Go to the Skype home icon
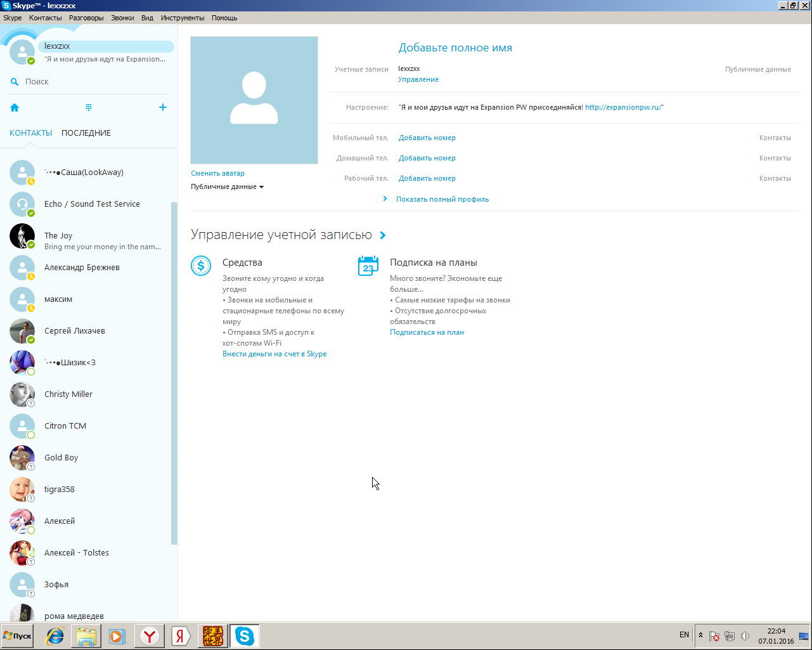Screen dimensions: 812x650 (x=15, y=108)
